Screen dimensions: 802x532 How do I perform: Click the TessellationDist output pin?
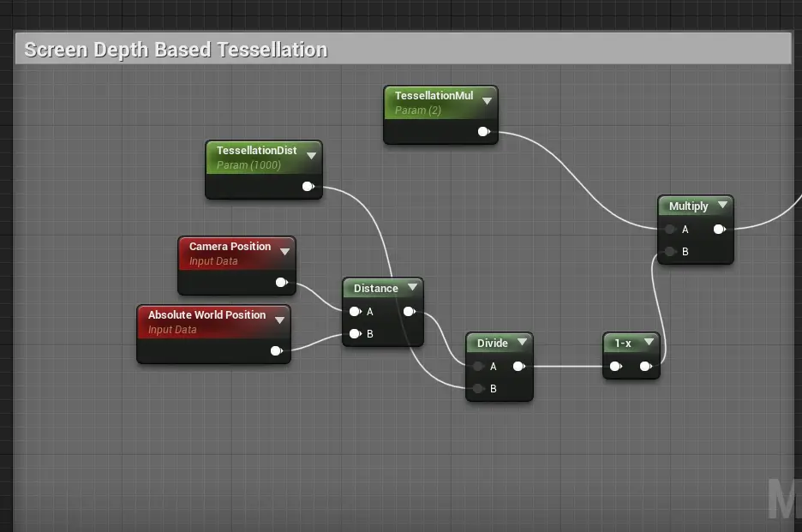coord(308,186)
